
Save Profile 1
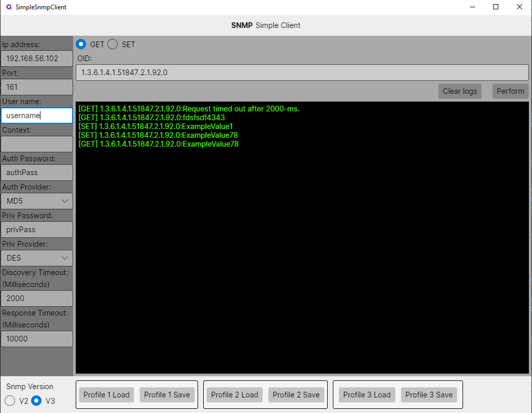point(167,395)
